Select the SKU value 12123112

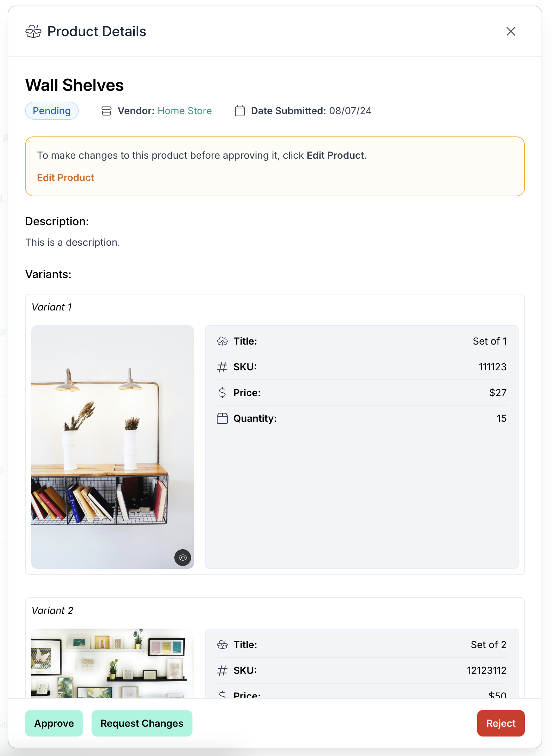[x=487, y=670]
